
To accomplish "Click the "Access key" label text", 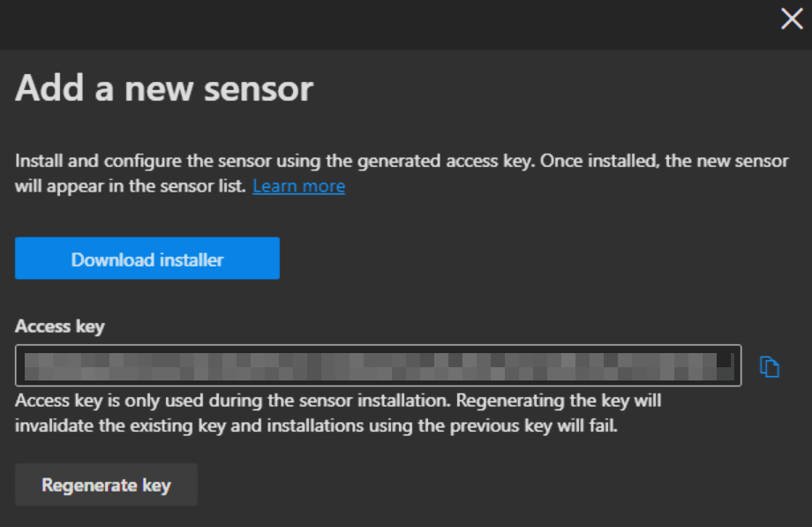I will (59, 327).
